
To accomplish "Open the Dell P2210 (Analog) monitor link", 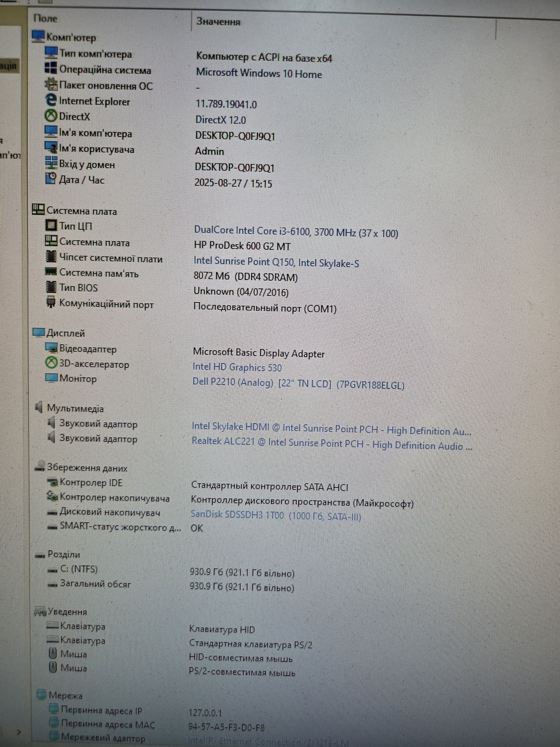I will 298,383.
